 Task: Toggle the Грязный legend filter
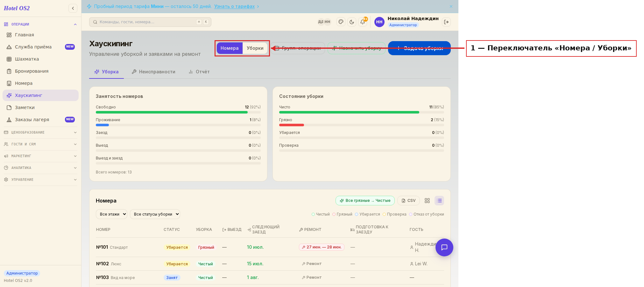(343, 214)
